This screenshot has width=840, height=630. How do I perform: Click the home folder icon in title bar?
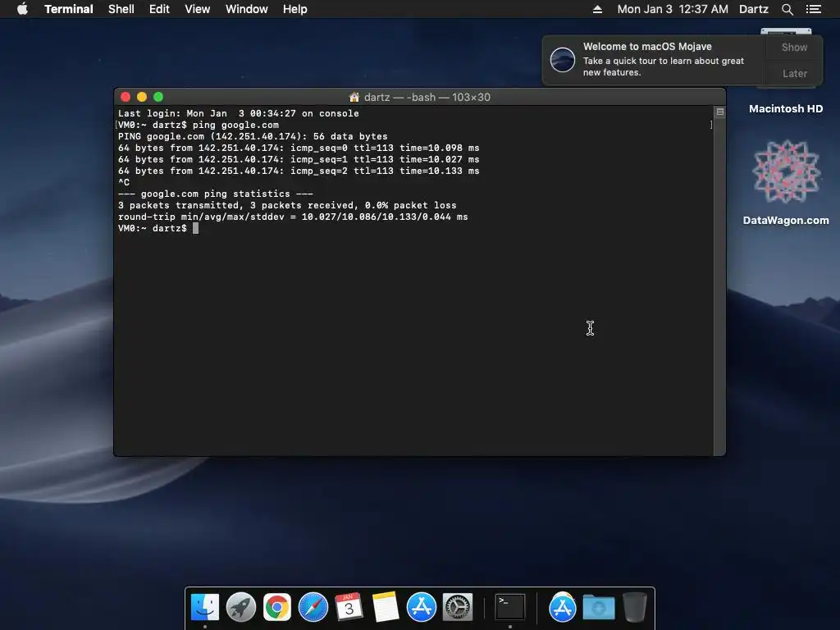[354, 97]
